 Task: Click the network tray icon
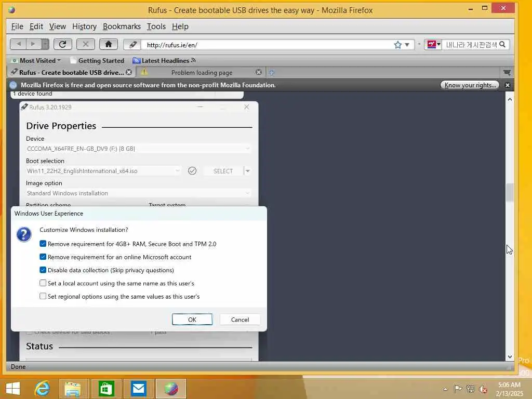pyautogui.click(x=470, y=389)
